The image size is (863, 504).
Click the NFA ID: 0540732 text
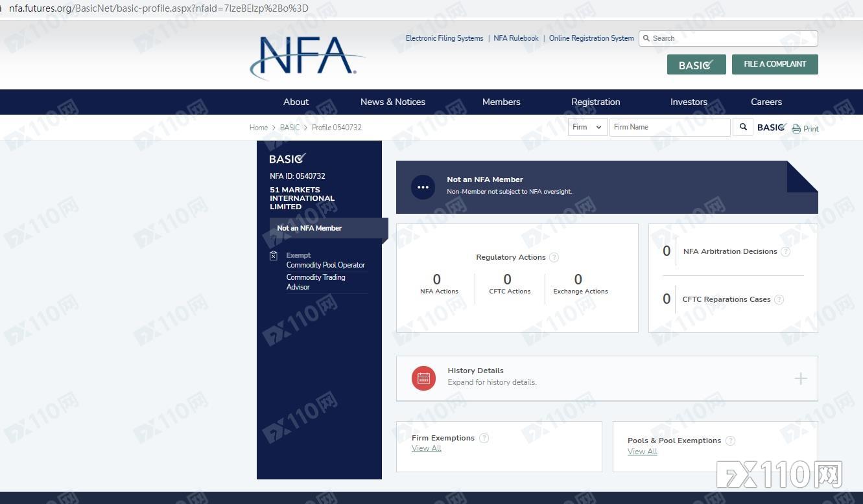click(x=298, y=176)
